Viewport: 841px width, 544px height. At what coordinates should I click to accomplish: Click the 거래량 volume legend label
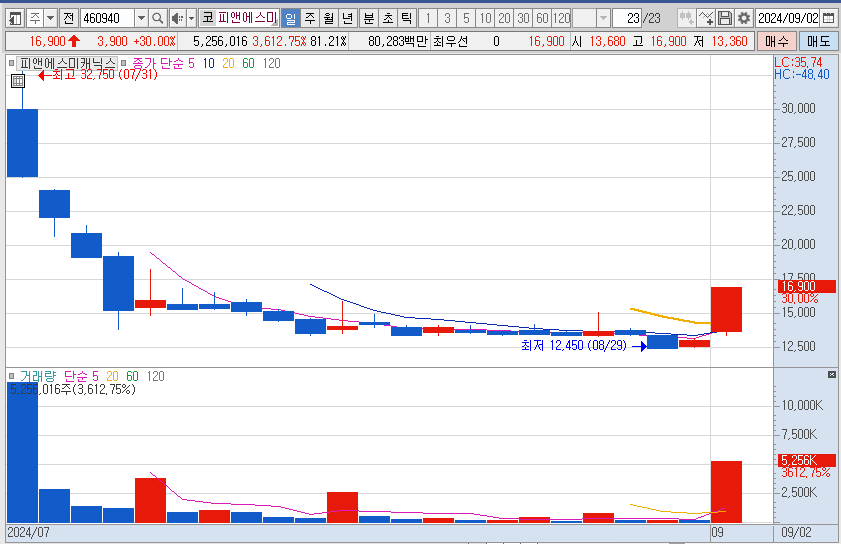(38, 377)
